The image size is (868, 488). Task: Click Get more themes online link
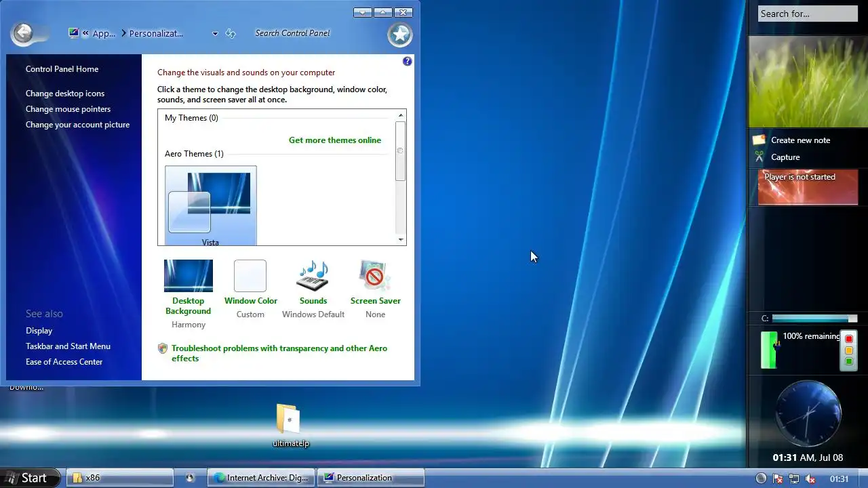tap(335, 140)
